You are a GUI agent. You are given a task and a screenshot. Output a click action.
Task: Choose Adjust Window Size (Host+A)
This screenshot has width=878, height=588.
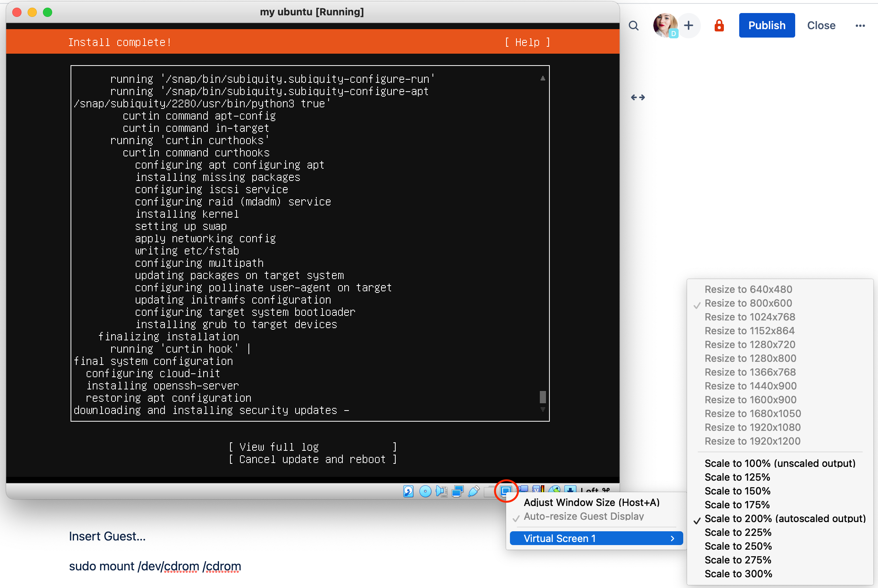(592, 503)
